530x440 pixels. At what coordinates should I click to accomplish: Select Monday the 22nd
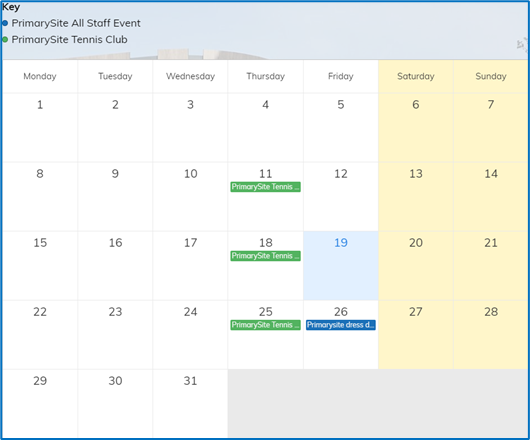coord(40,335)
